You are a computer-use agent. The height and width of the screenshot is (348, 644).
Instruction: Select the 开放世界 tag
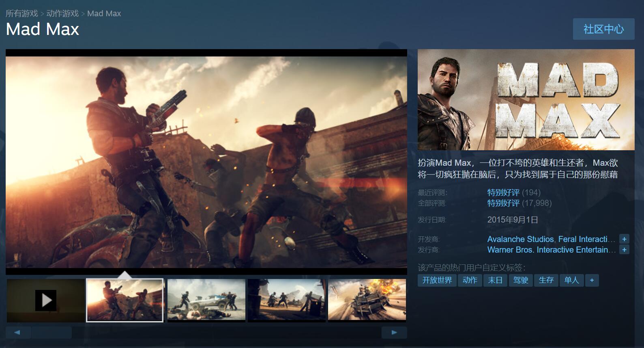tap(437, 280)
